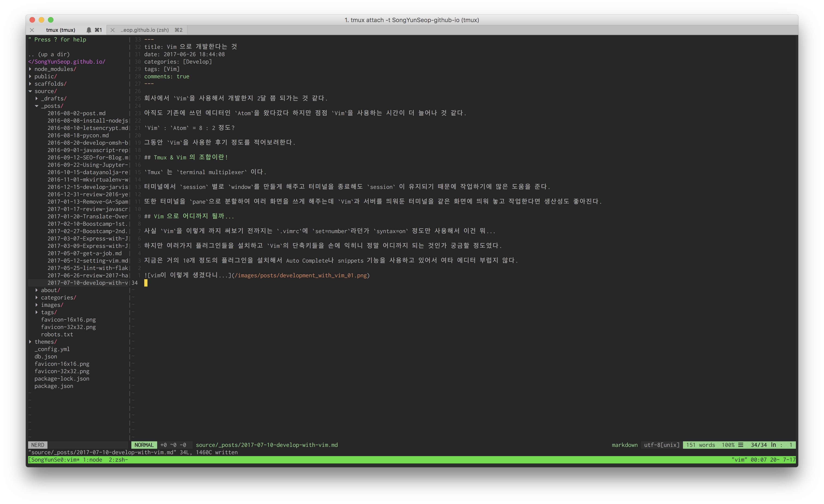Expand the tags/ folder
Screen dimensions: 824x504
pyautogui.click(x=36, y=312)
